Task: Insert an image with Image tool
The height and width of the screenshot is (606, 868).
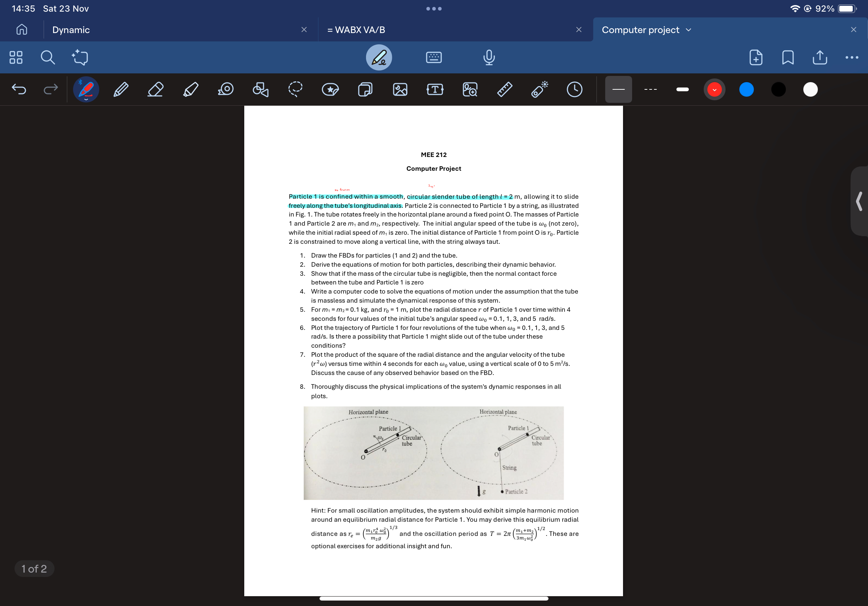Action: click(400, 89)
